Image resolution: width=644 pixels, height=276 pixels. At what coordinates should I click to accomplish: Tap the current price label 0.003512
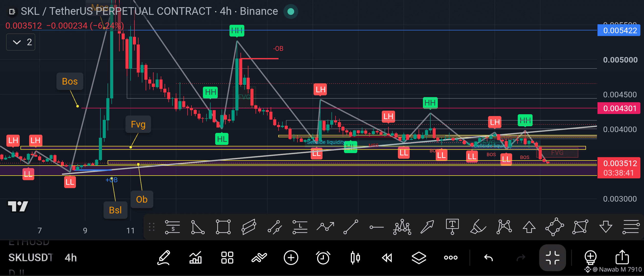click(619, 168)
